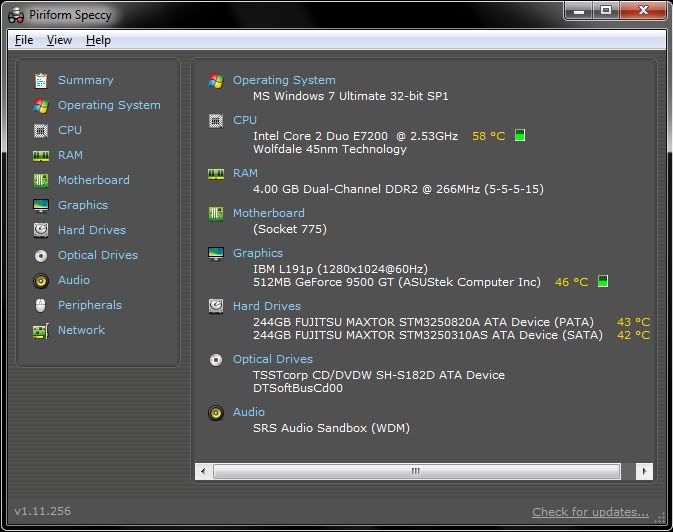Click the Hard Drives heading in main panel
This screenshot has width=673, height=532.
coord(266,306)
